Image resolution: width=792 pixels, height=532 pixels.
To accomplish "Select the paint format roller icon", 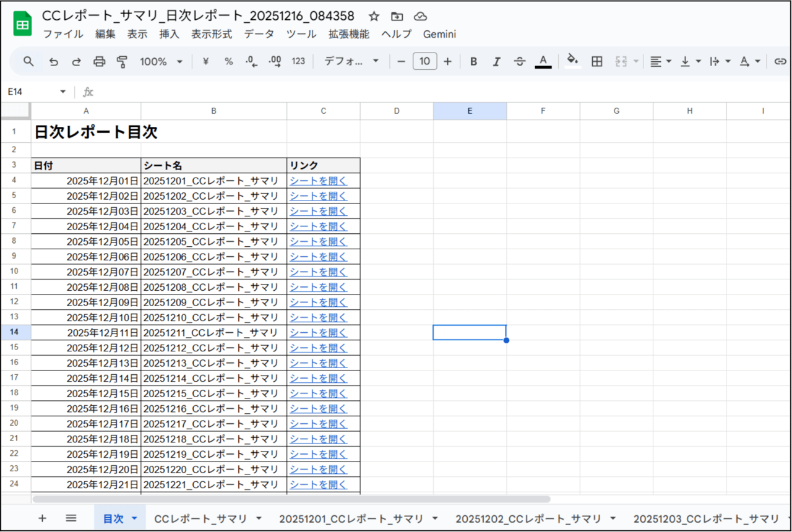I will click(x=122, y=61).
